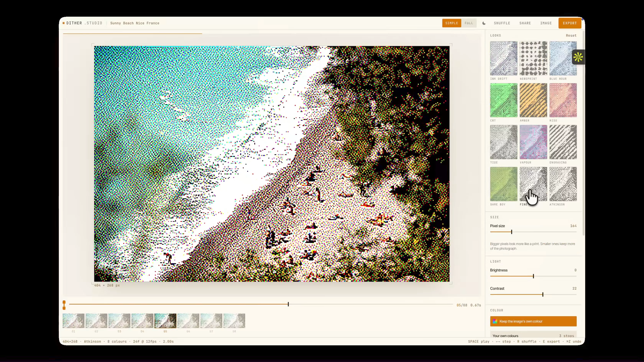Click the timeline scrubber track
The image size is (644, 362).
pyautogui.click(x=261, y=304)
